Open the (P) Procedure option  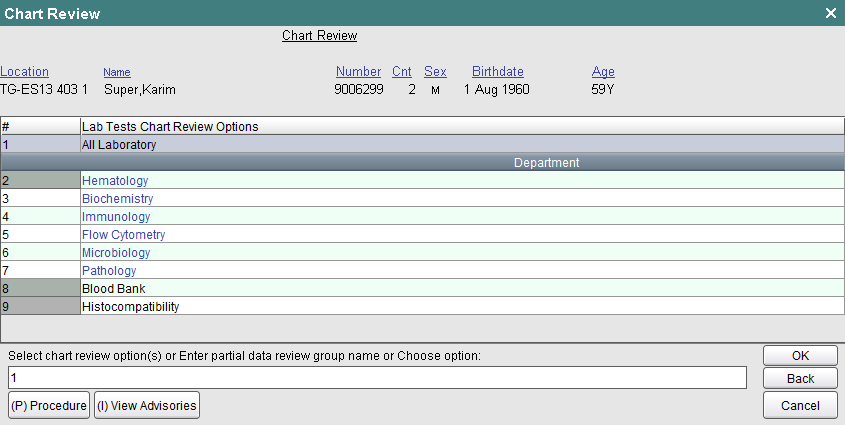coord(49,405)
